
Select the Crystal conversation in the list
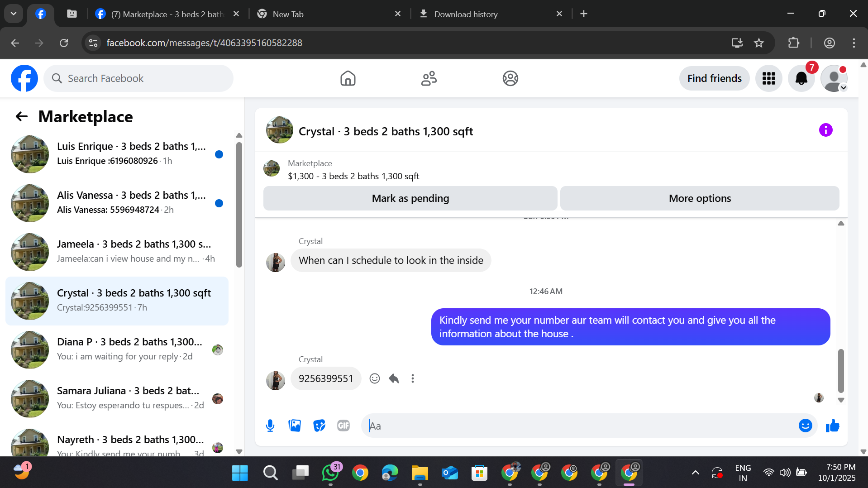[x=117, y=301]
